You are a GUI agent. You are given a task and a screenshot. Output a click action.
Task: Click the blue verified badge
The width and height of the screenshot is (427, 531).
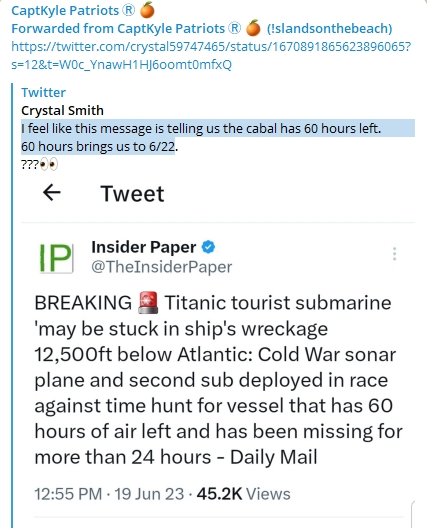pyautogui.click(x=208, y=247)
